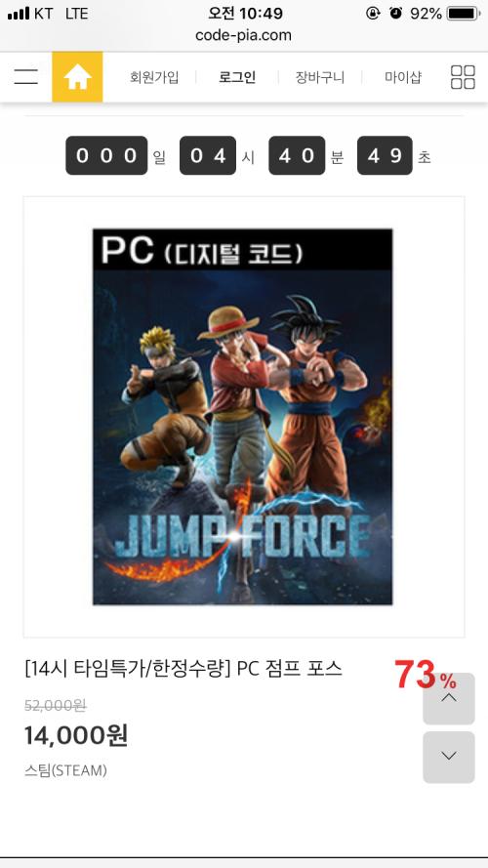The image size is (488, 868).
Task: Tap the rotation lock status icon
Action: (373, 14)
